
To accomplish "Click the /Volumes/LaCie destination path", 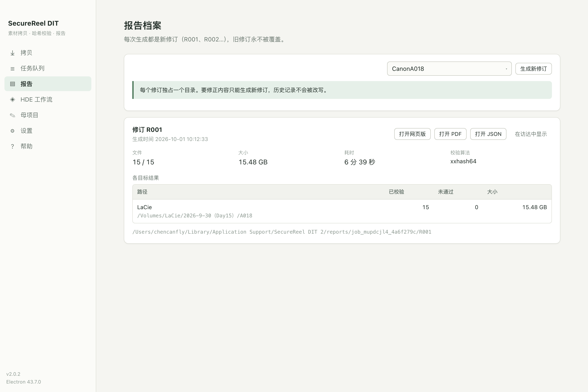I will (x=195, y=216).
